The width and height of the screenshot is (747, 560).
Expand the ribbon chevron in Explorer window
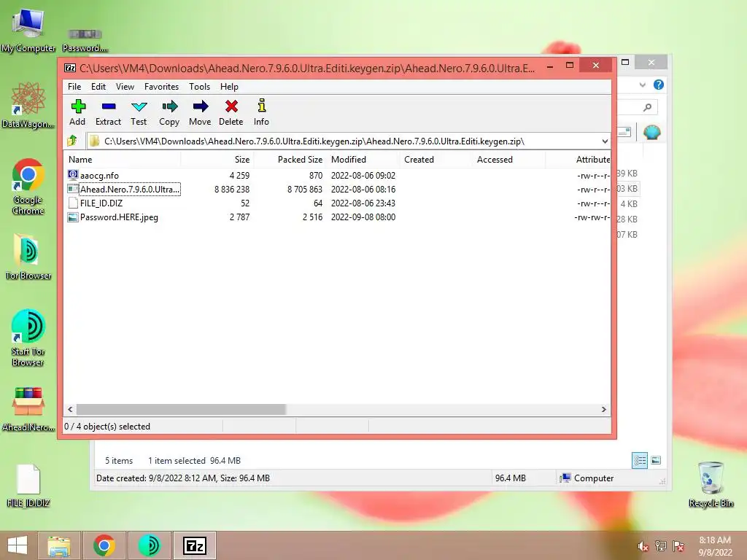point(642,85)
